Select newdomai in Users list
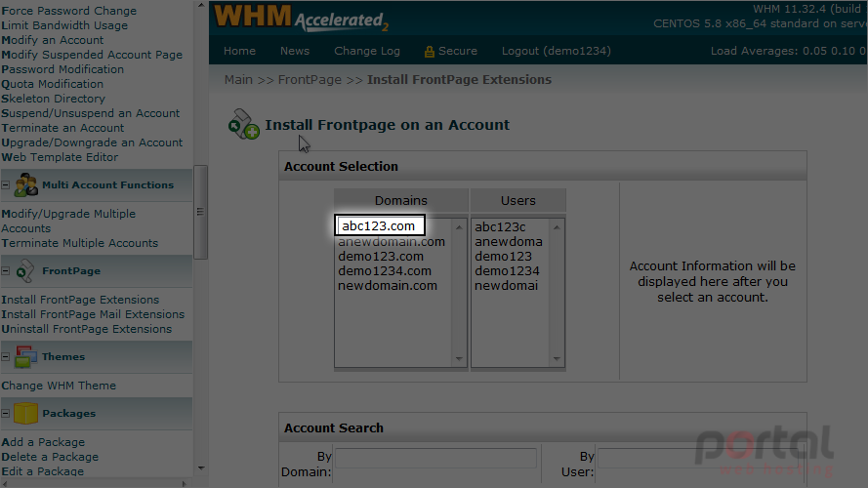 (x=506, y=286)
